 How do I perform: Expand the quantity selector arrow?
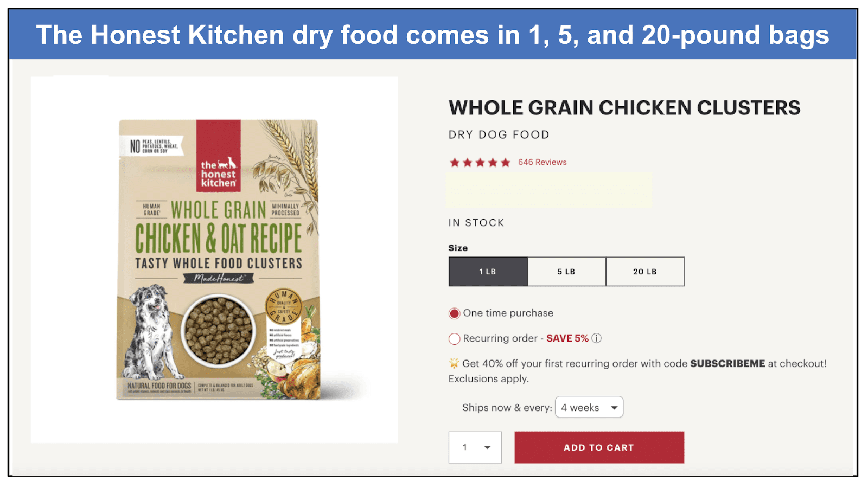click(487, 448)
